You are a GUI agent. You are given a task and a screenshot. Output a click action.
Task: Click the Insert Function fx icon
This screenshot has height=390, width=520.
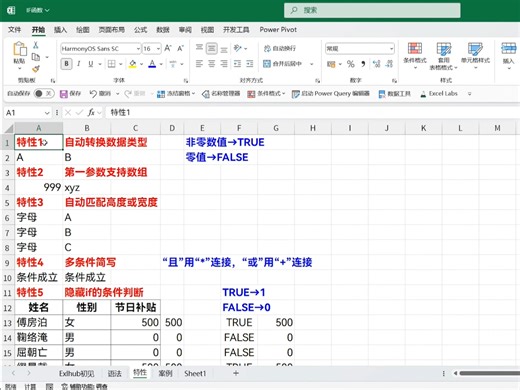tap(91, 113)
